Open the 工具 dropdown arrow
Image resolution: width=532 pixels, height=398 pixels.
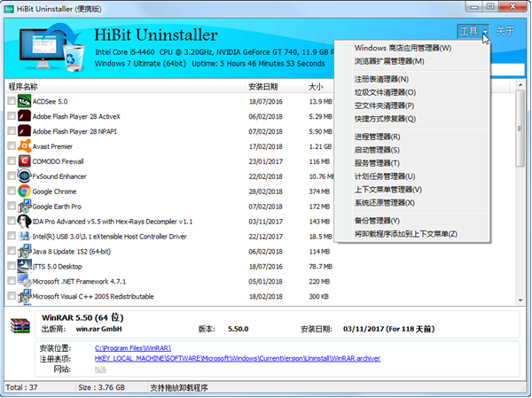(x=485, y=32)
